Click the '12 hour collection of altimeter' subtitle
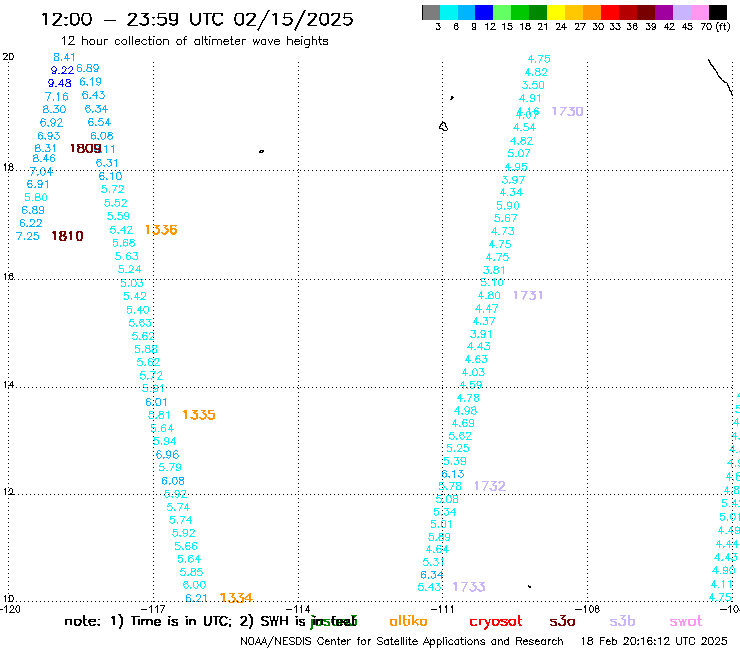740x650 pixels. point(194,42)
